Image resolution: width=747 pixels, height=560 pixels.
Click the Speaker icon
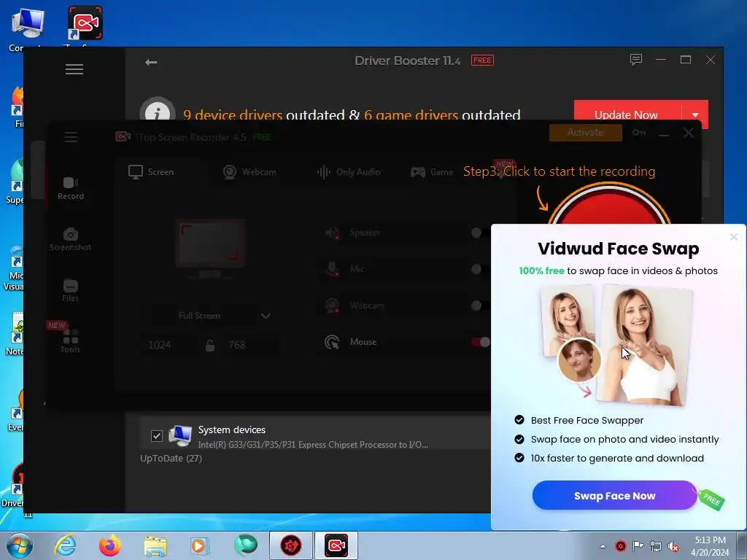[332, 233]
